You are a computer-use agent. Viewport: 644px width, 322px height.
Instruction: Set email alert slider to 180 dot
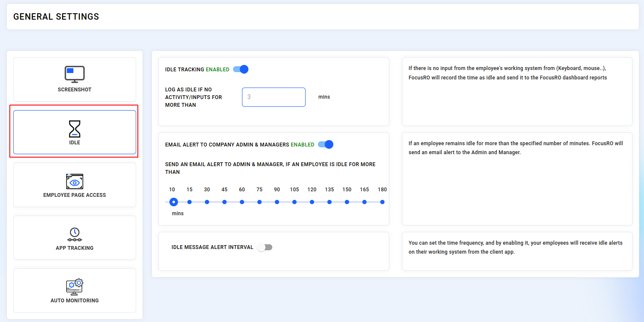tap(382, 202)
